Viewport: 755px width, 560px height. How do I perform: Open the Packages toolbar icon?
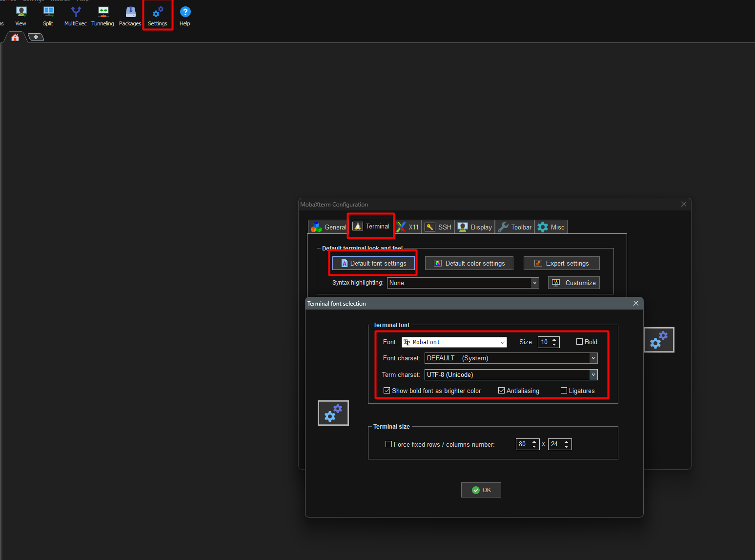click(x=130, y=16)
